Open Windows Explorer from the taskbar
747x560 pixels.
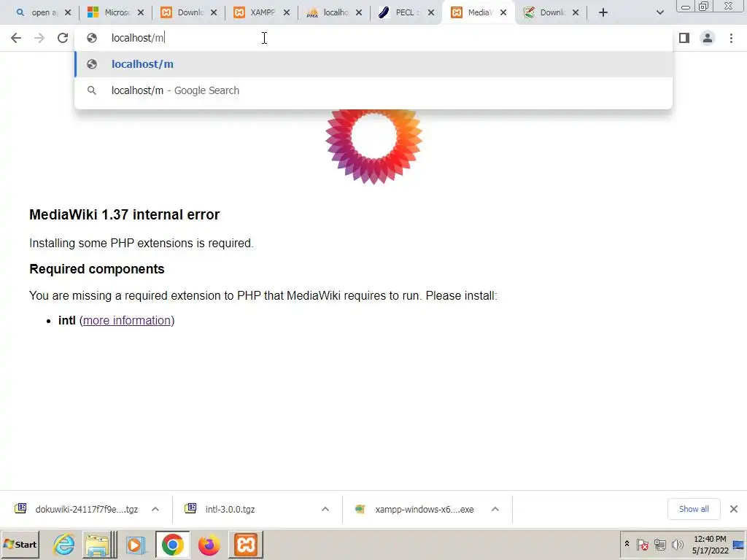98,545
